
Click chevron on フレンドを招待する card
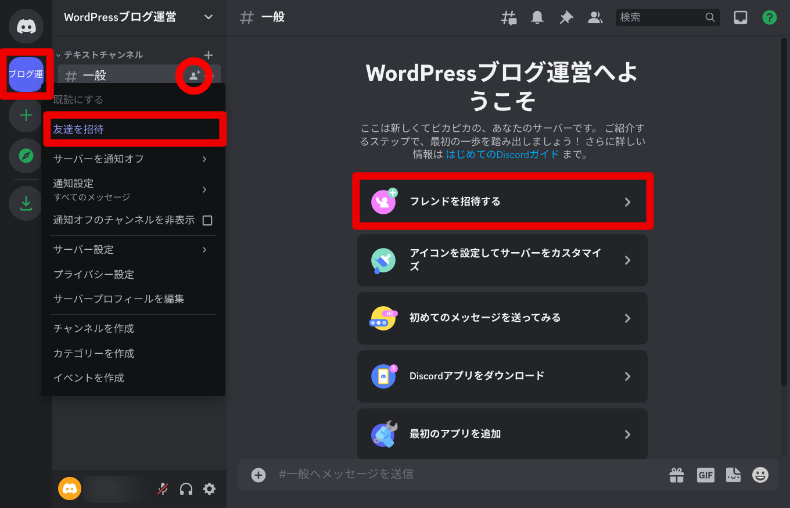(x=627, y=202)
